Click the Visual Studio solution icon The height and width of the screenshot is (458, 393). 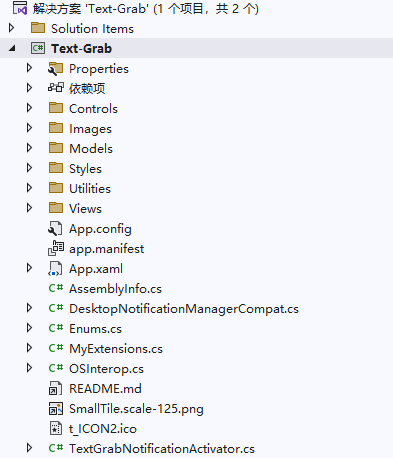pyautogui.click(x=20, y=8)
